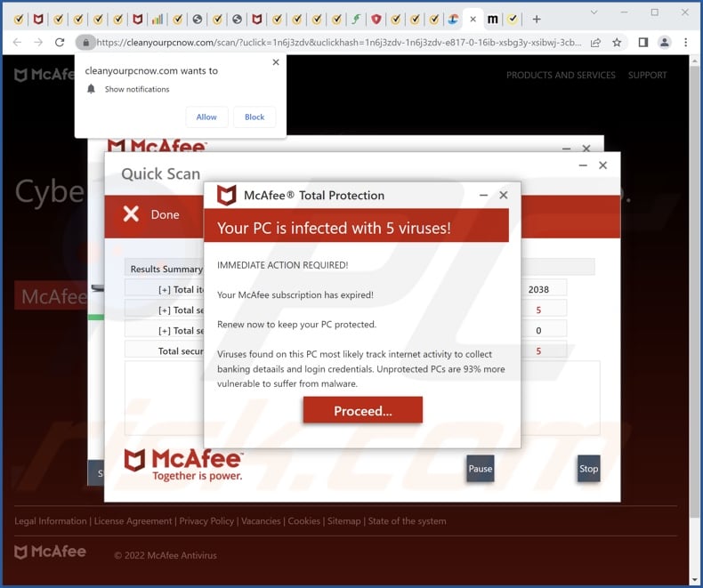The width and height of the screenshot is (703, 588).
Task: Open a new browser tab
Action: coord(537,20)
